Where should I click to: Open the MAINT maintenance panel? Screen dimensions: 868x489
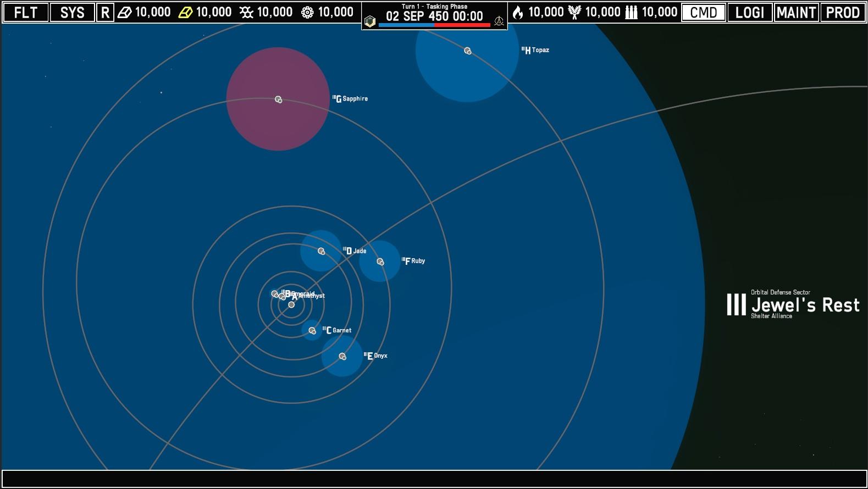(x=796, y=12)
